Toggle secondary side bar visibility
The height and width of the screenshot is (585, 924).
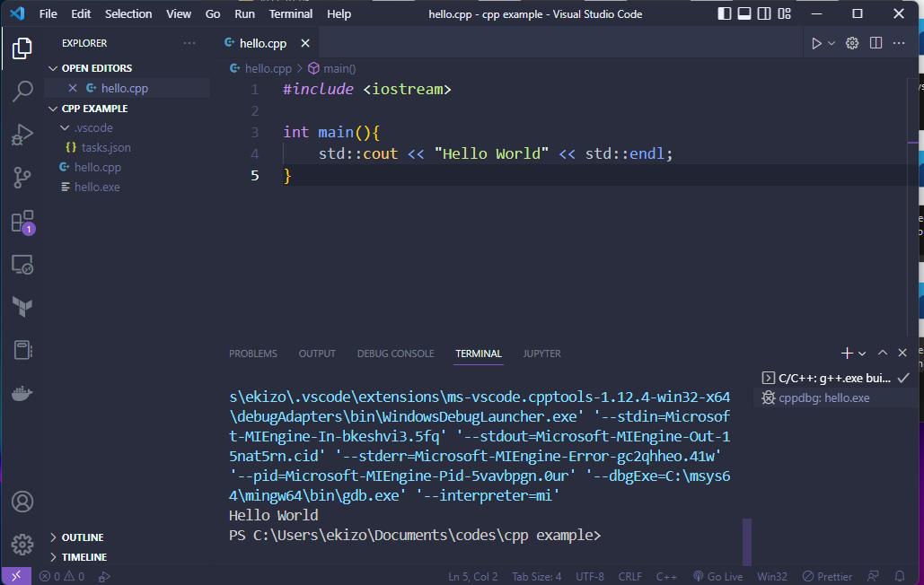(x=764, y=13)
